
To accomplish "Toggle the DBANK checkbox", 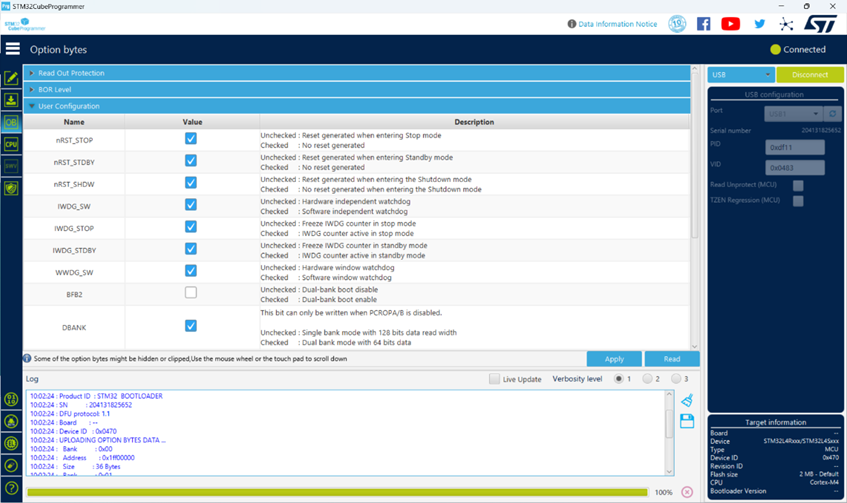I will click(191, 326).
